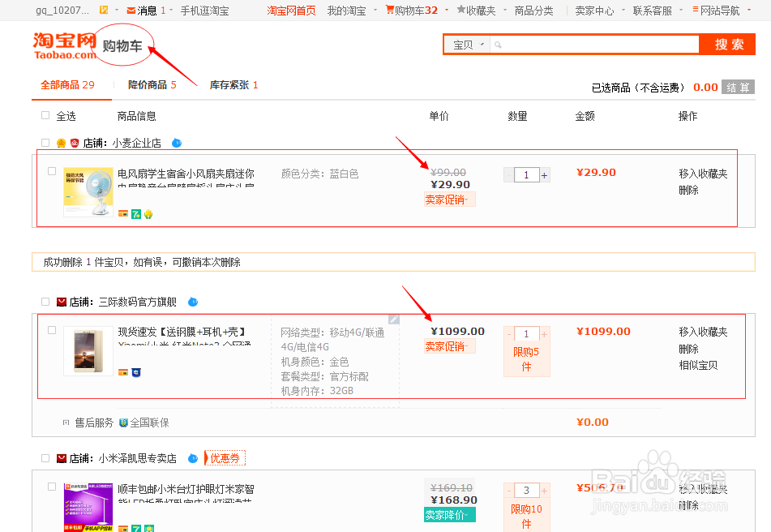
Task: Select the Xiaomi phone item checkbox
Action: 52,330
